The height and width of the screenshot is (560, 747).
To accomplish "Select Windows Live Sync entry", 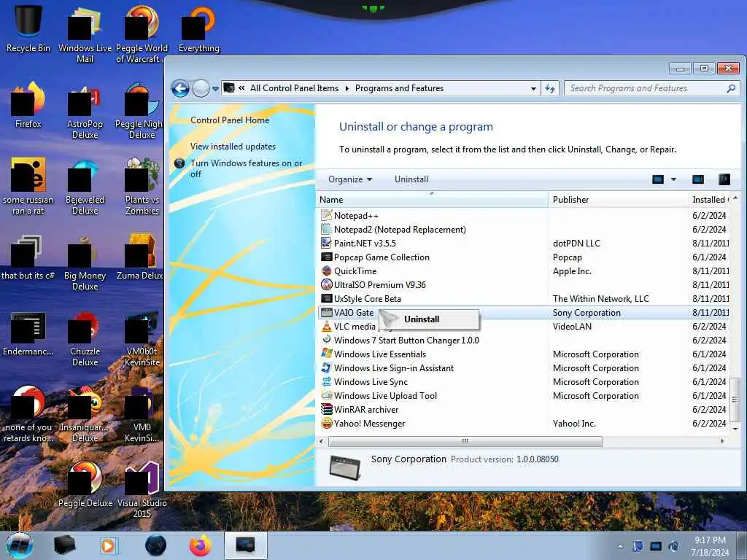I will point(523,382).
